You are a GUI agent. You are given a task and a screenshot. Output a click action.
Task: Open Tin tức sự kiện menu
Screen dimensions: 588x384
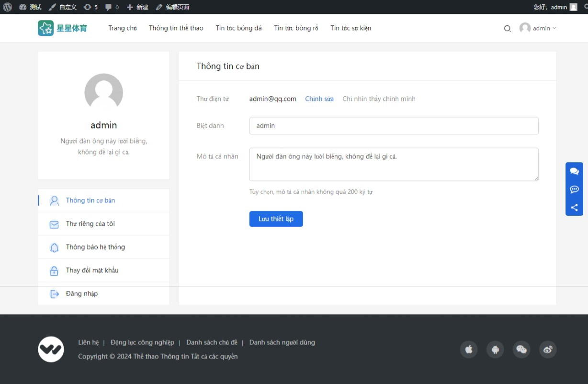351,28
